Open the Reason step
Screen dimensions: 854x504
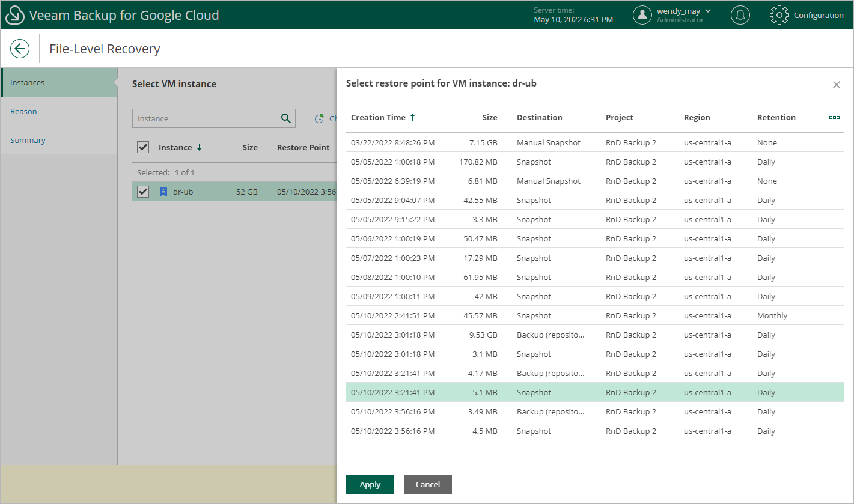59,111
